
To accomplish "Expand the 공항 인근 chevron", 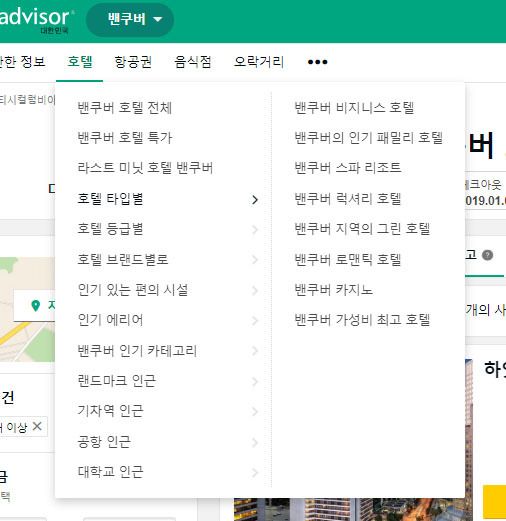I will click(255, 443).
